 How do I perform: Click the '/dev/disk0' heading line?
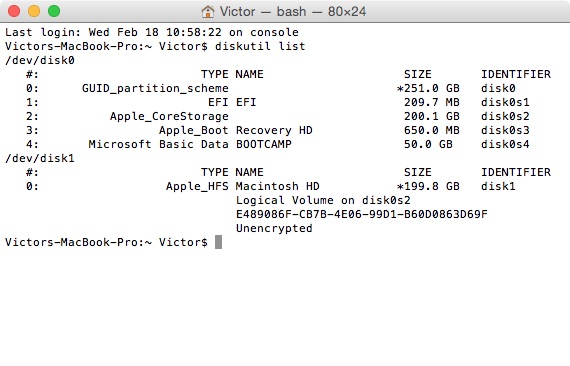[40, 60]
